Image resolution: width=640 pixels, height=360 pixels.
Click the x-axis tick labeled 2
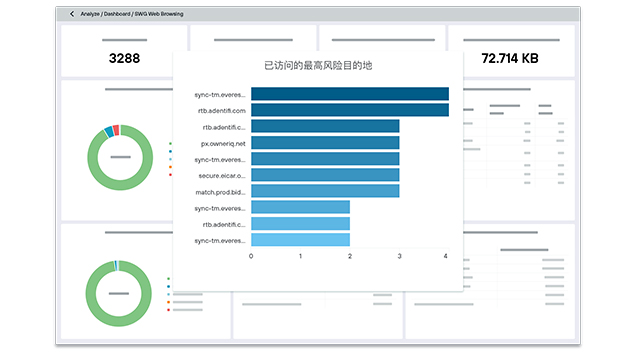tap(350, 256)
